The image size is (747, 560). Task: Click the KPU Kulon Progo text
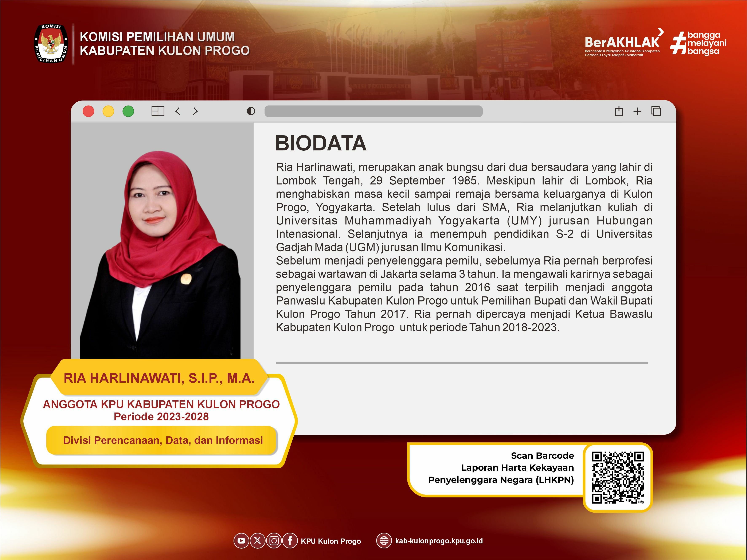[331, 541]
